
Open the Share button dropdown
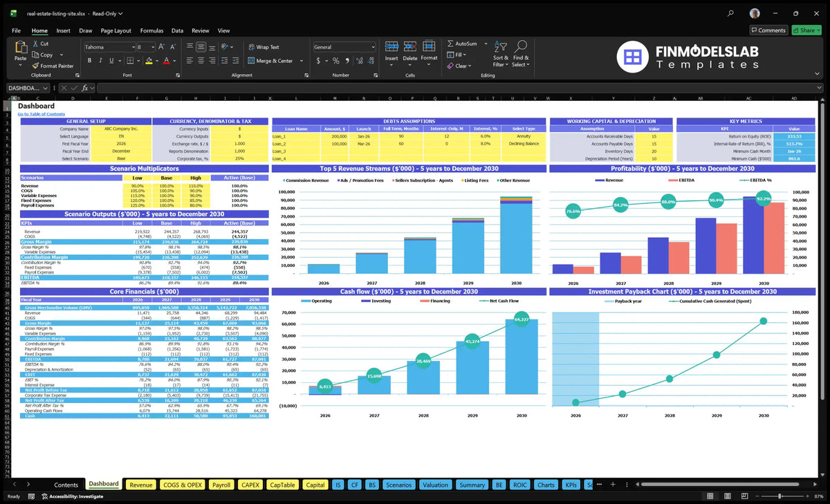pos(818,30)
